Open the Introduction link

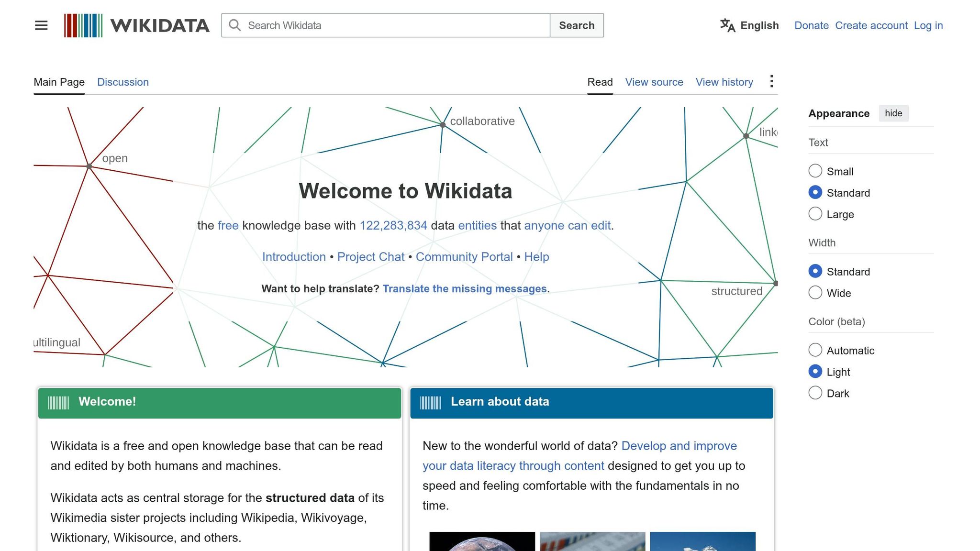click(x=294, y=257)
